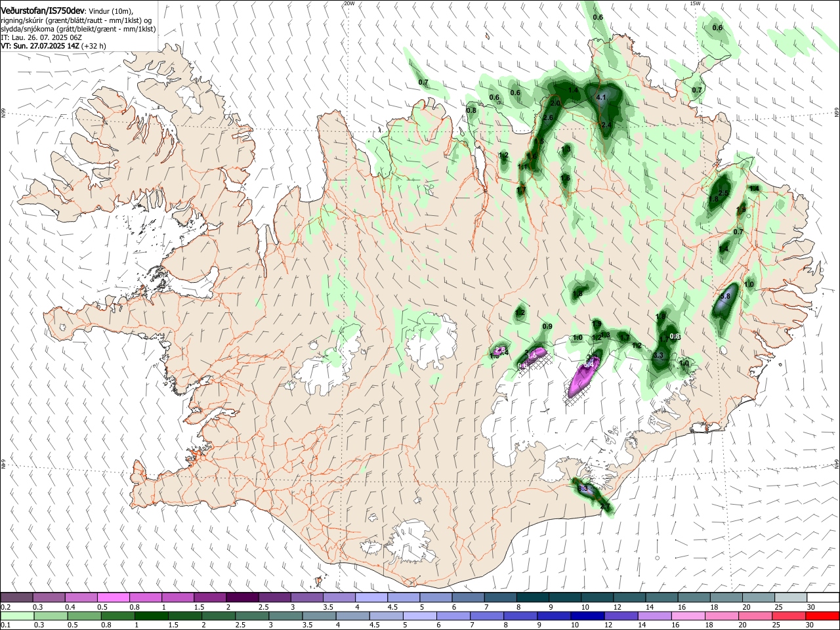The width and height of the screenshot is (840, 630).
Task: Click the 2.4 precipitation value below 4.1
Action: tap(606, 125)
